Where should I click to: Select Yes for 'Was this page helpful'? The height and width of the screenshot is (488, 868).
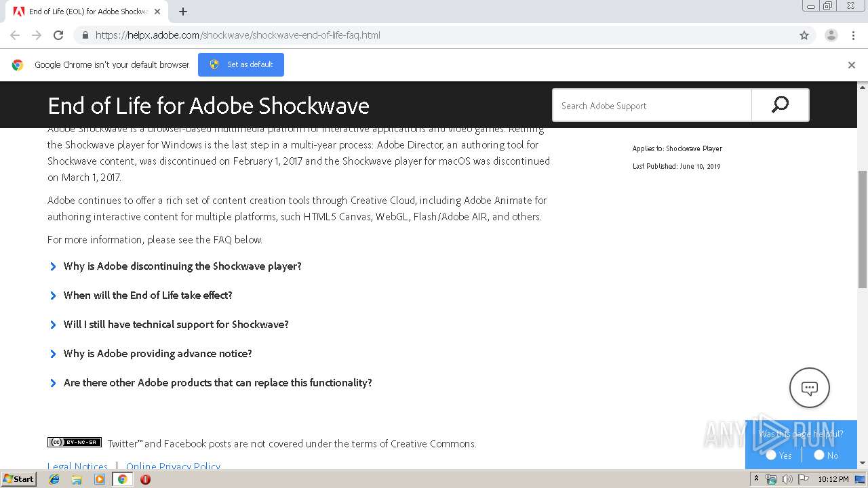tap(771, 455)
